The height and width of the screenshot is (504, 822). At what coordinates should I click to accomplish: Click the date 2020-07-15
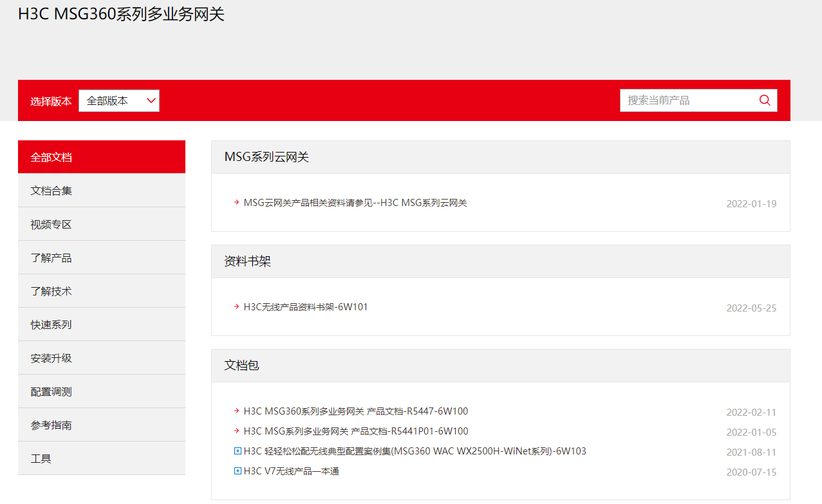pos(751,472)
